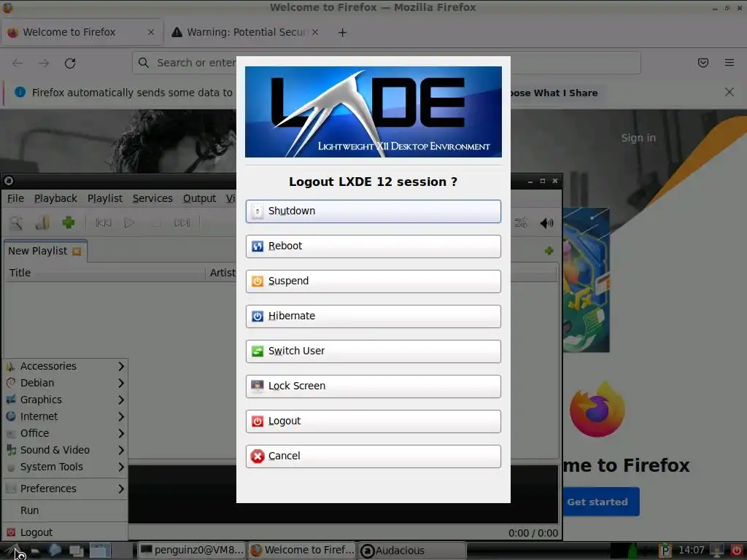Open the Internet submenu

coord(65,416)
